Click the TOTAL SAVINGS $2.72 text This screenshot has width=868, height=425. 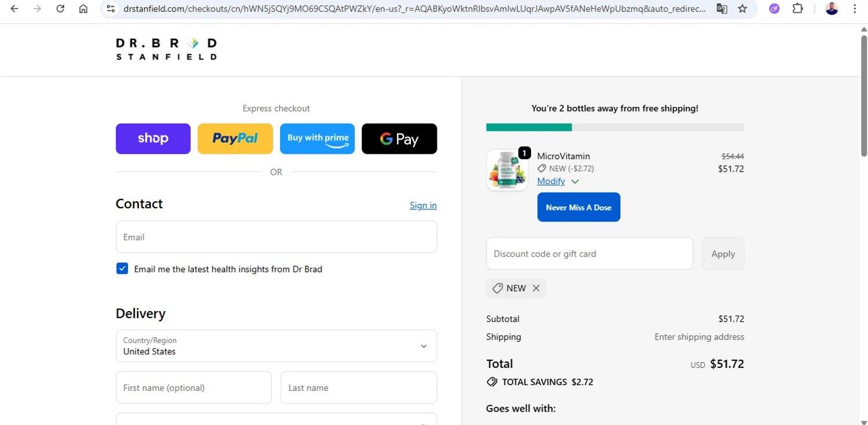coord(547,382)
